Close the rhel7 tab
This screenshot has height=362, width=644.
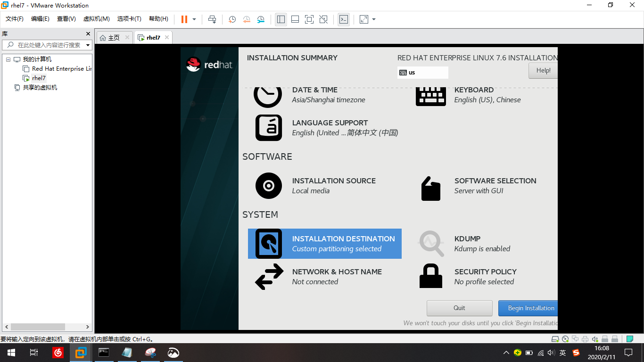click(166, 37)
